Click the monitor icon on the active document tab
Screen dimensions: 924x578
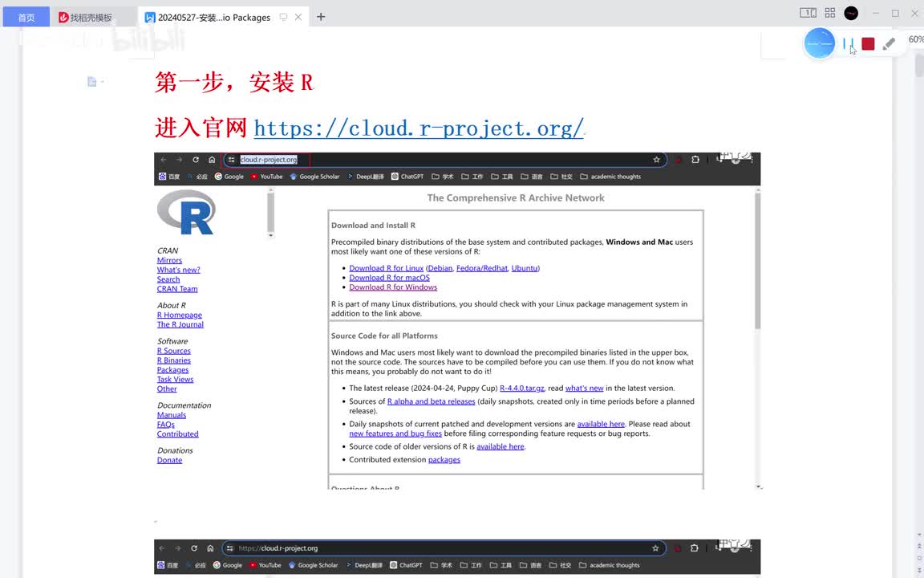(283, 17)
